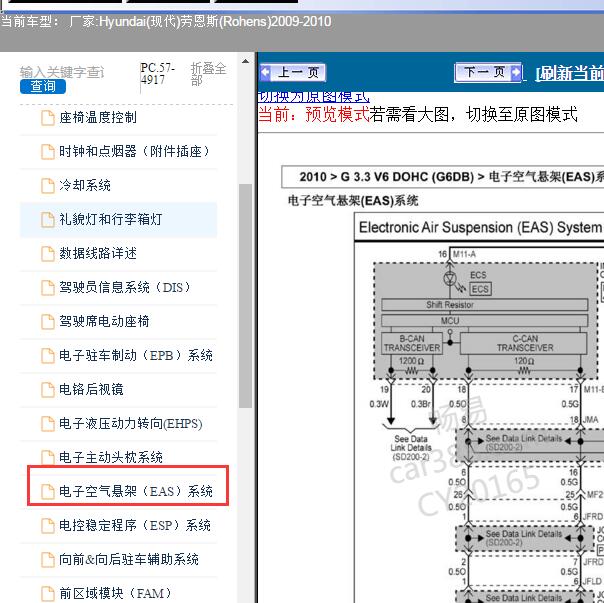Click icon for 电子驻车制动（EPB）系统

[47, 356]
